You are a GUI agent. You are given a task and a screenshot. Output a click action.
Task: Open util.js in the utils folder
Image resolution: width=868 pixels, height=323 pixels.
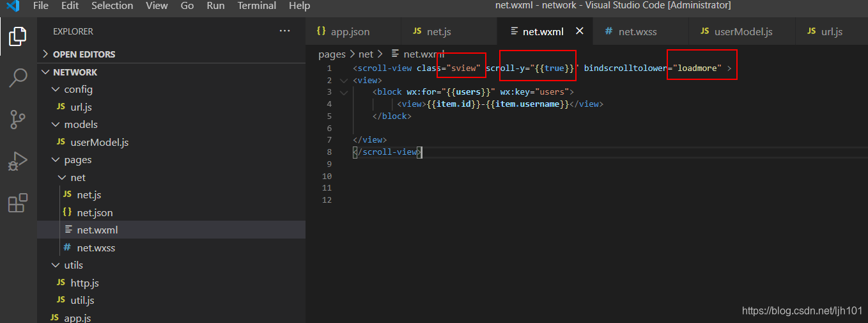[x=171, y=300]
